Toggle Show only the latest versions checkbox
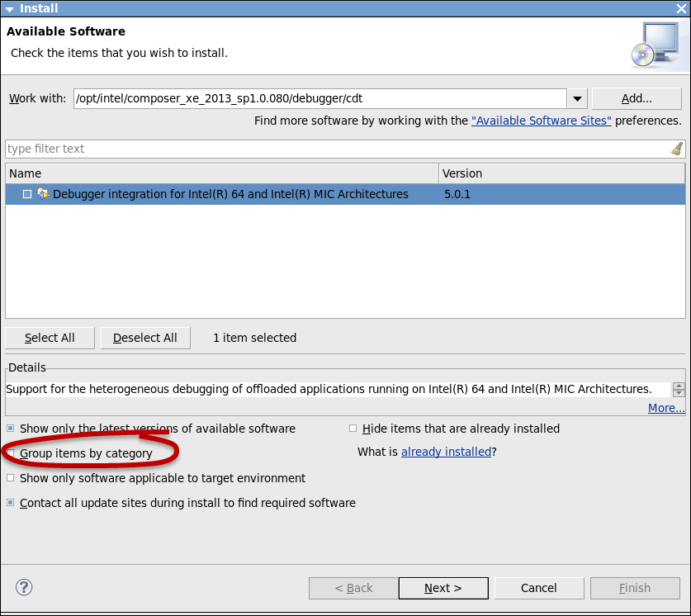The image size is (691, 616). click(11, 429)
